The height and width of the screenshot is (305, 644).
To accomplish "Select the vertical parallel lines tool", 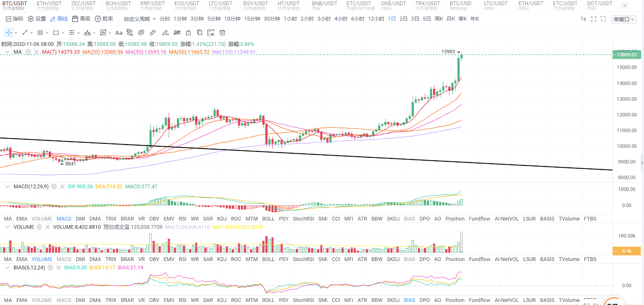I will click(40, 33).
